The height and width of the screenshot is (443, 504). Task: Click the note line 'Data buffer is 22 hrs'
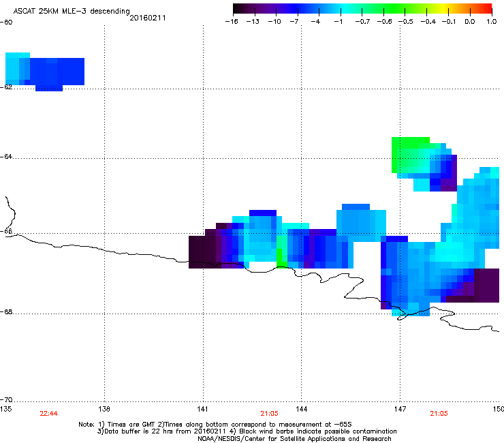pos(247,431)
